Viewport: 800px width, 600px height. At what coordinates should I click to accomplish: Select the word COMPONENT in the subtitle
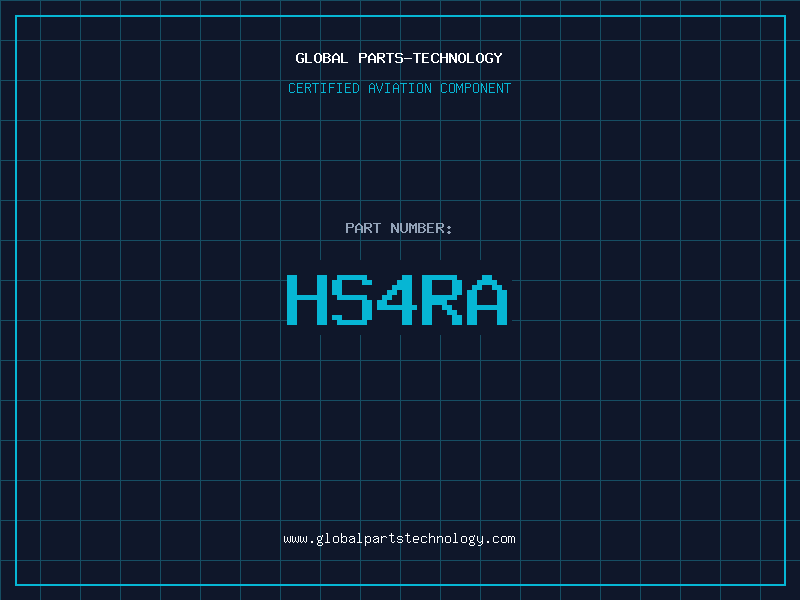click(x=476, y=88)
